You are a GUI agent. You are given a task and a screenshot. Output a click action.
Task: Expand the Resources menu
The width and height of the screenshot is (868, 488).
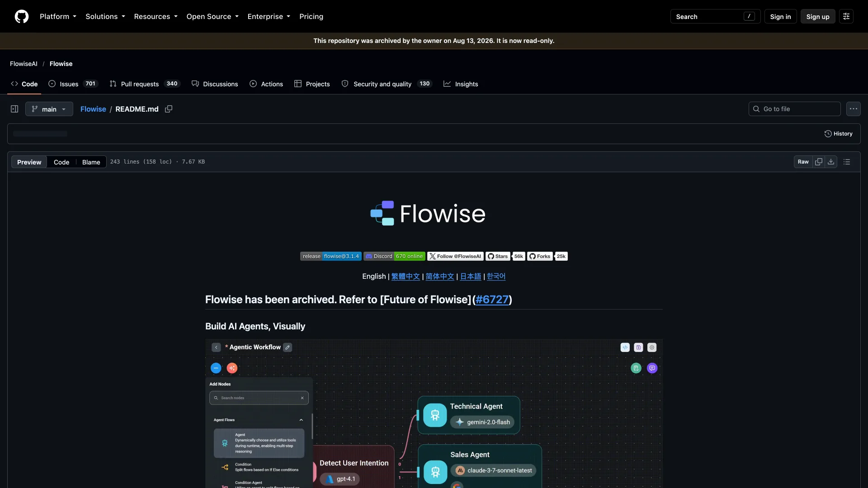pos(156,16)
